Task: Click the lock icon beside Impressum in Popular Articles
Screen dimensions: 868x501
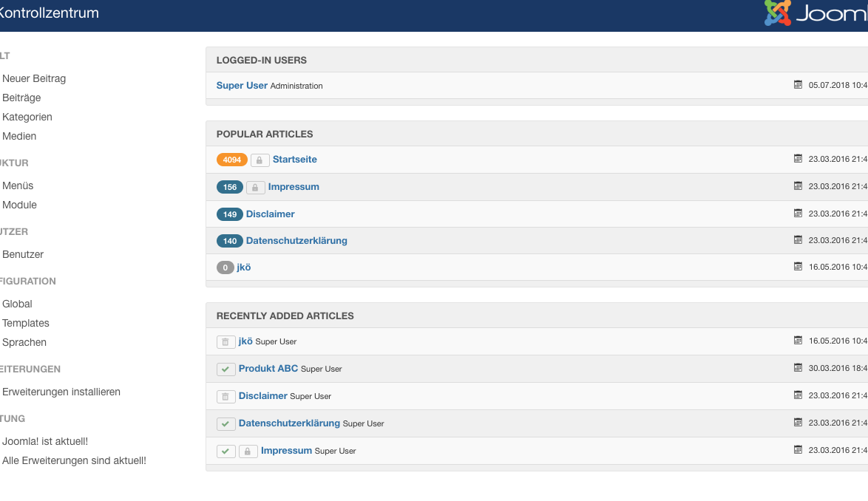Action: click(255, 188)
